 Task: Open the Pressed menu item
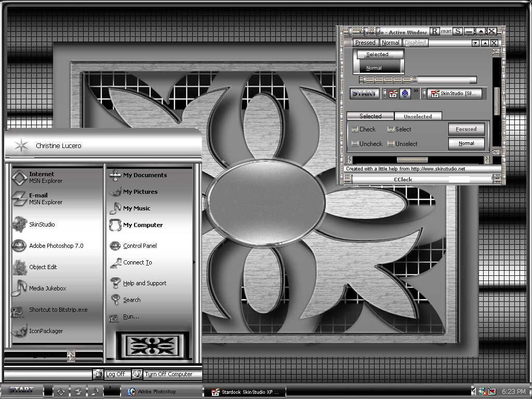365,43
